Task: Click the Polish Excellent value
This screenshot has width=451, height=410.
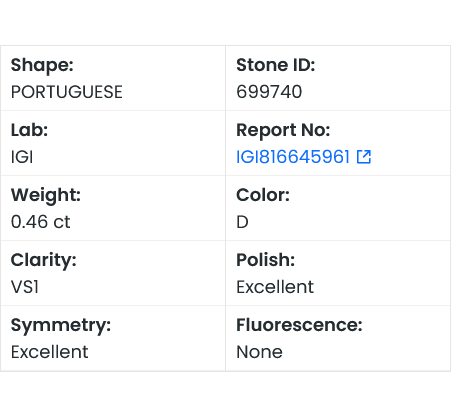Action: [275, 287]
